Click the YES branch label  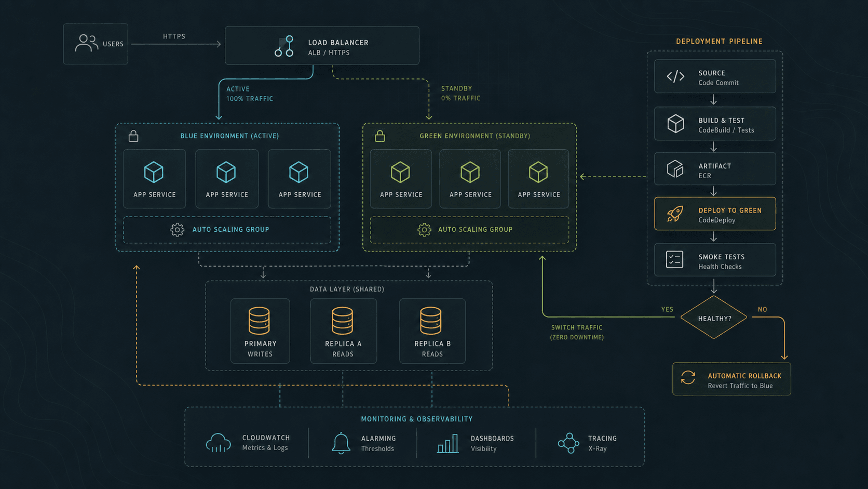pyautogui.click(x=667, y=309)
